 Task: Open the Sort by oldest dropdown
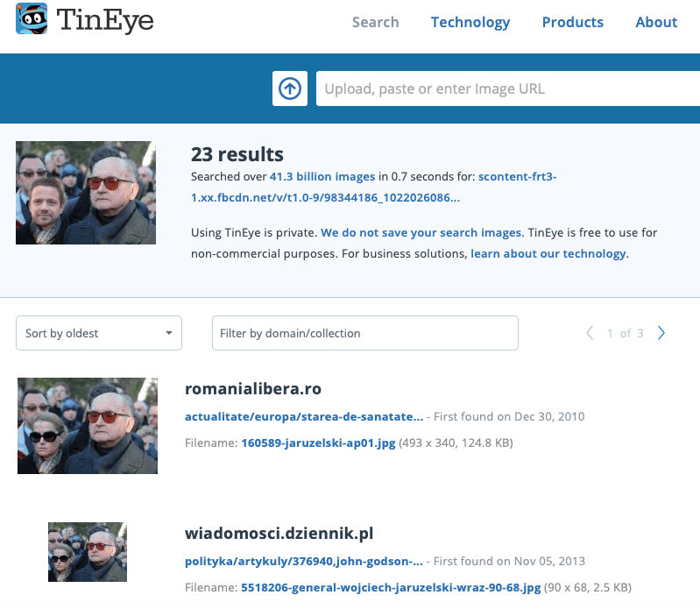[x=99, y=333]
